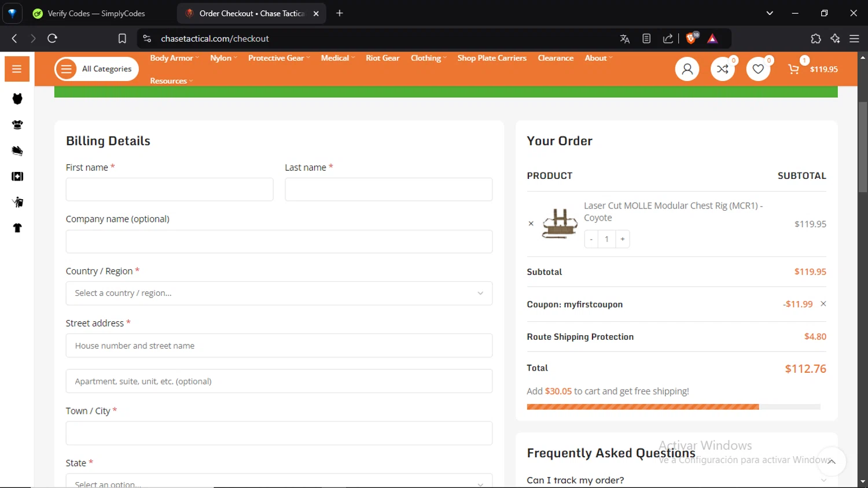This screenshot has width=868, height=488.
Task: Open a new browser tab
Action: pyautogui.click(x=340, y=13)
